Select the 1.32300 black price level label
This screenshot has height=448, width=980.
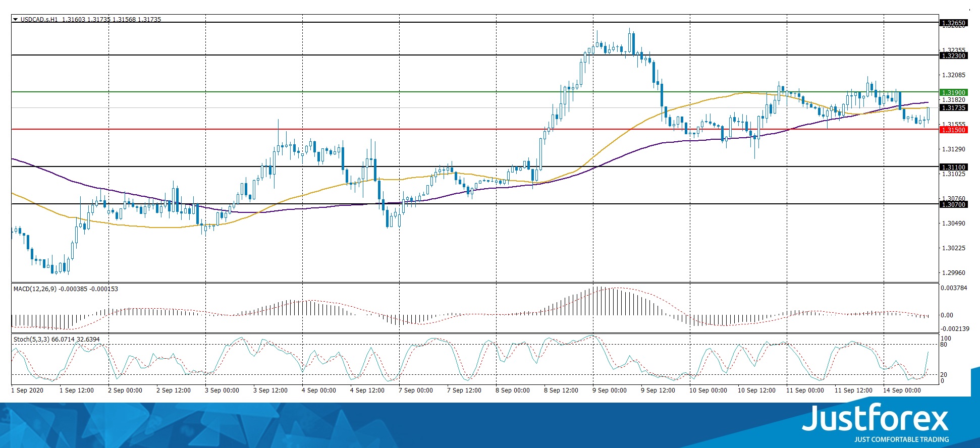tap(953, 55)
